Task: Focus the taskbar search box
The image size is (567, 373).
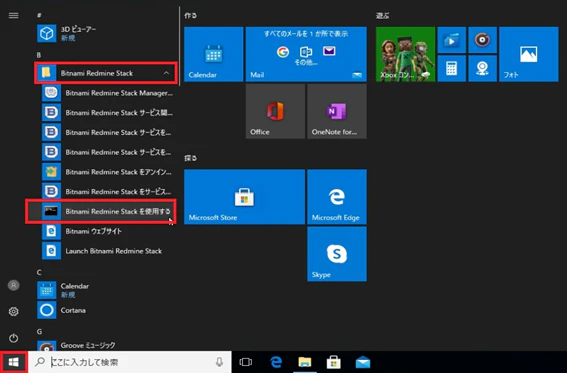Action: tap(130, 362)
